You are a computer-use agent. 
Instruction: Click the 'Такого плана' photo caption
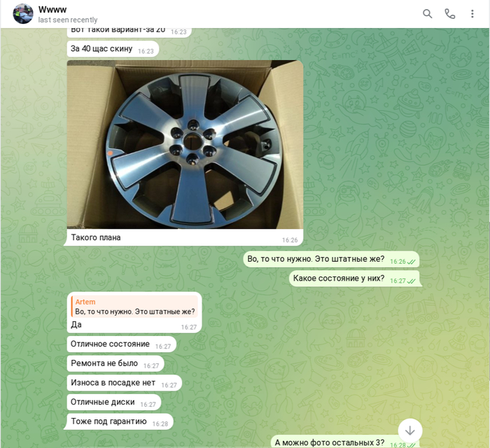(x=96, y=238)
